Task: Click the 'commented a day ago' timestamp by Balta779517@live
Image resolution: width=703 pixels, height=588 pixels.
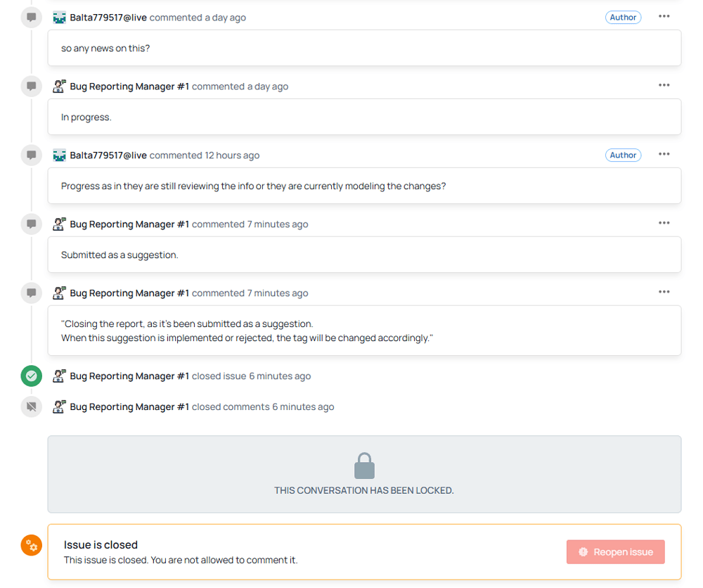Action: coord(198,18)
